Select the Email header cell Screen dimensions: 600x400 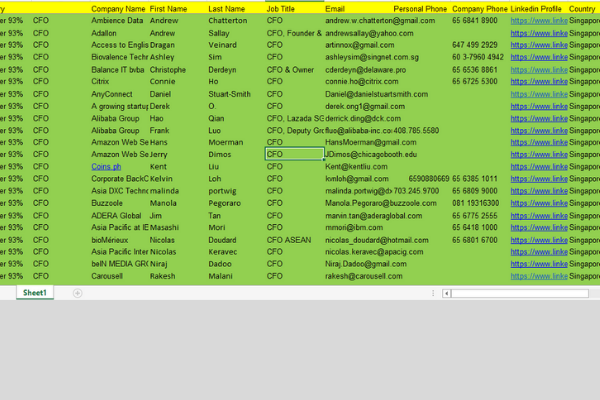[336, 8]
